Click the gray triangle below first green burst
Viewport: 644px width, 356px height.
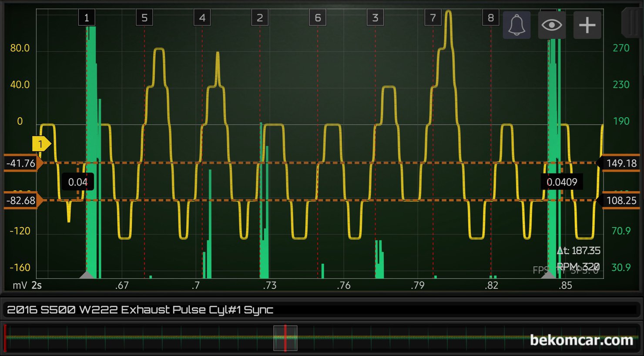(87, 275)
